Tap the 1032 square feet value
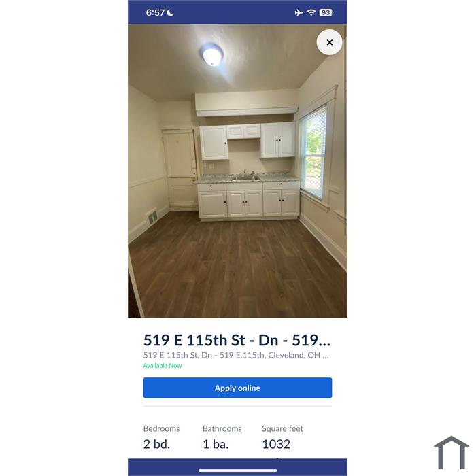 click(276, 444)
